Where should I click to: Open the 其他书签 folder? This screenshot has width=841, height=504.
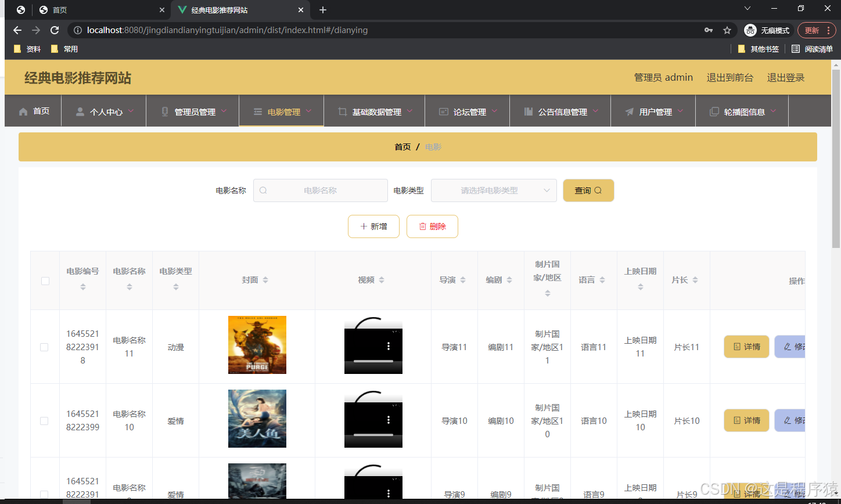758,49
